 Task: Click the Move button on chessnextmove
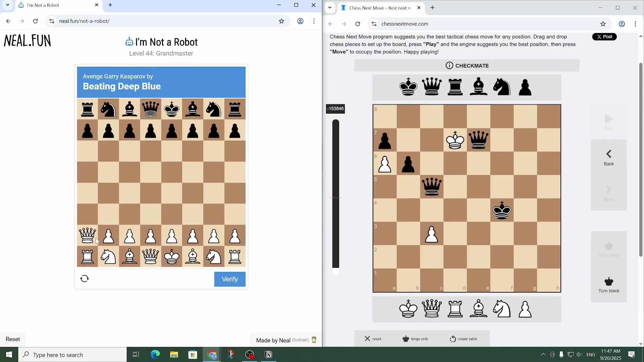coord(609,193)
